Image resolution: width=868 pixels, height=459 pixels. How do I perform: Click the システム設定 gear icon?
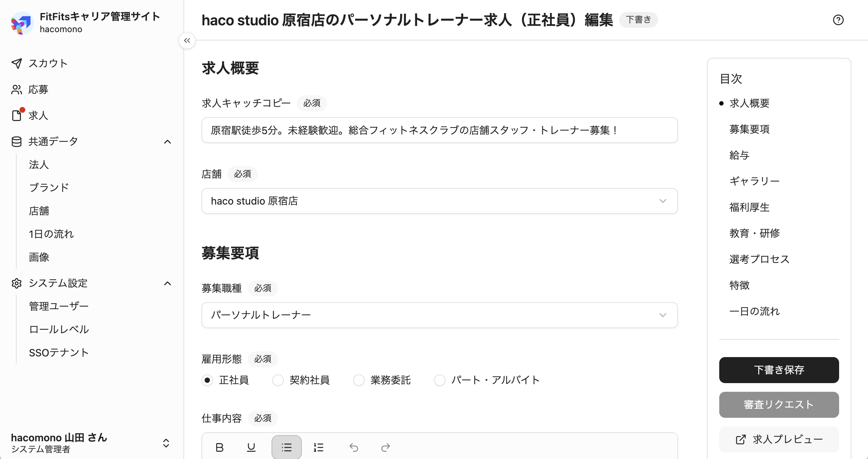(17, 283)
